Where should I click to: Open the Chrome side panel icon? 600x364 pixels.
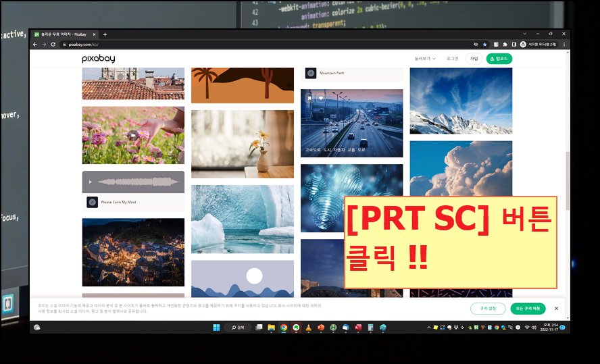(514, 45)
